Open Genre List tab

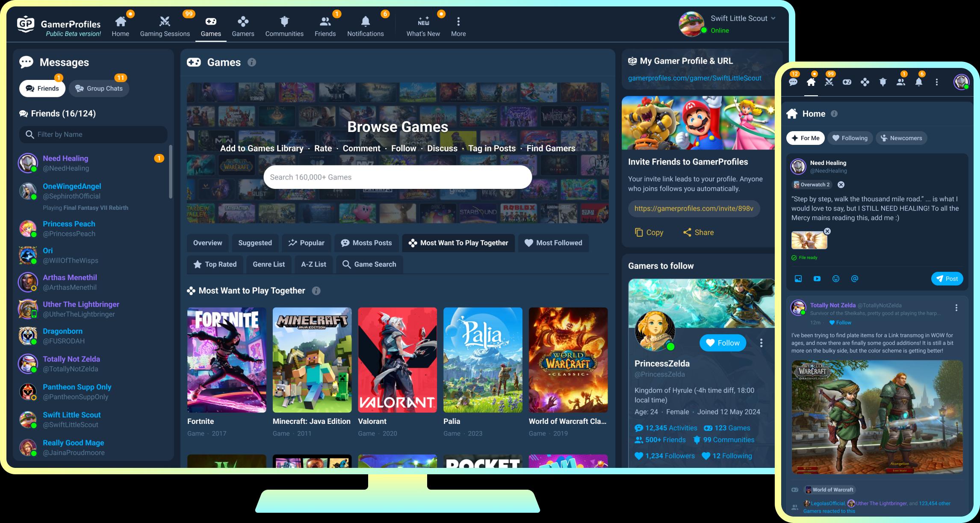[x=269, y=264]
